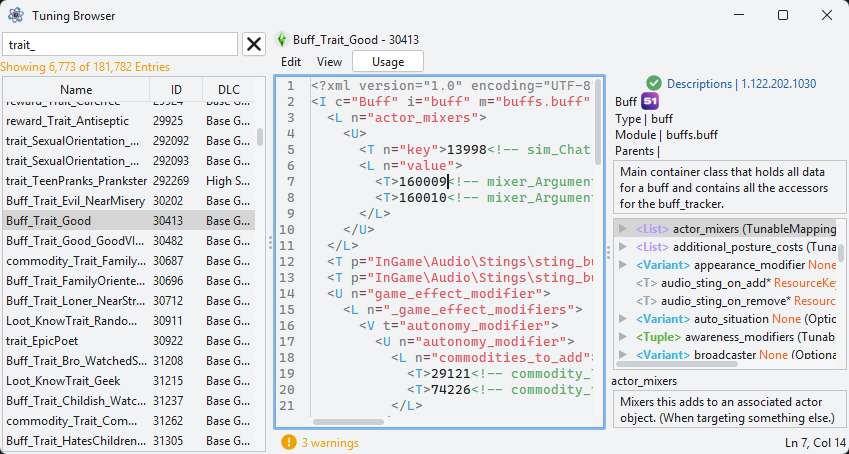Click the purple 51 badge next to Buff
849x454 pixels.
point(650,101)
